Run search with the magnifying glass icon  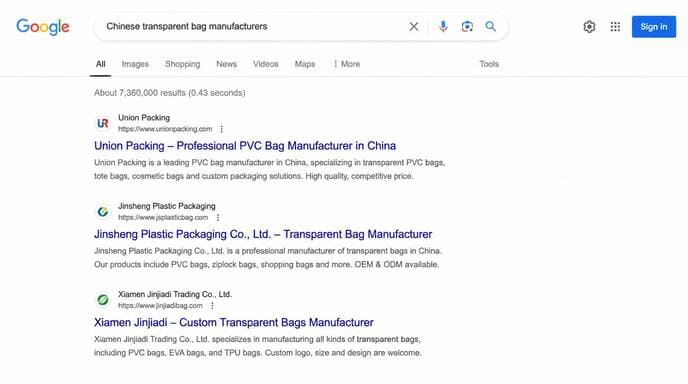[x=491, y=26]
